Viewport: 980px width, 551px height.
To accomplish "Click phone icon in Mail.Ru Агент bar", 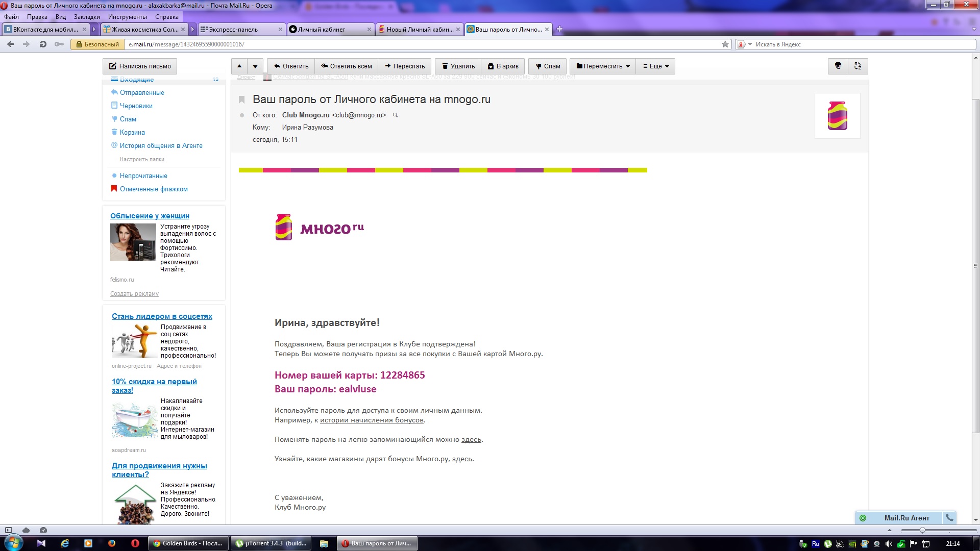I will 949,518.
